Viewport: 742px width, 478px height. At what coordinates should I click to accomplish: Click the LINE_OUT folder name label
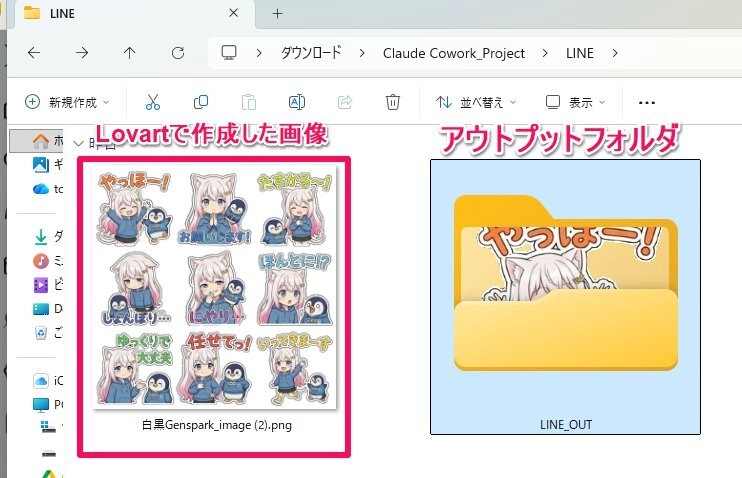pyautogui.click(x=566, y=425)
